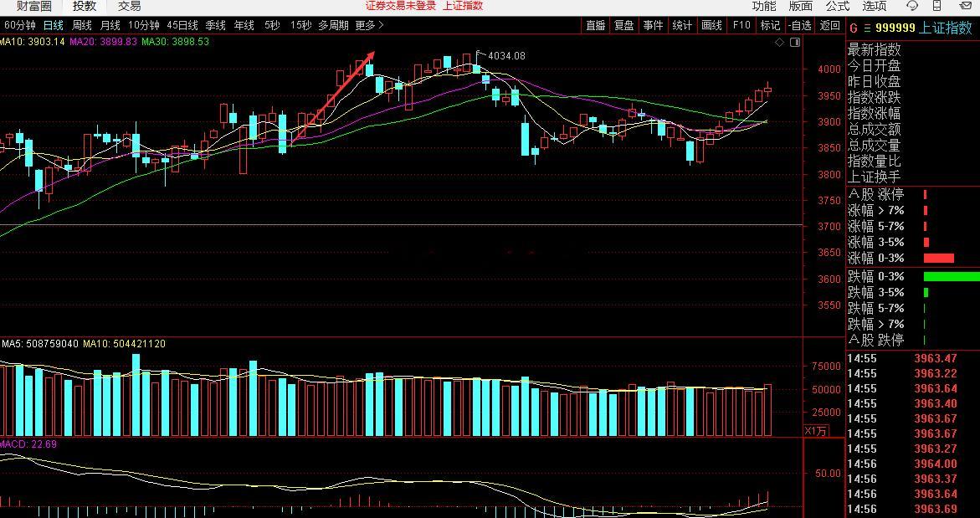Click the green list icon beside 999999
The image size is (980, 518).
pos(867,28)
